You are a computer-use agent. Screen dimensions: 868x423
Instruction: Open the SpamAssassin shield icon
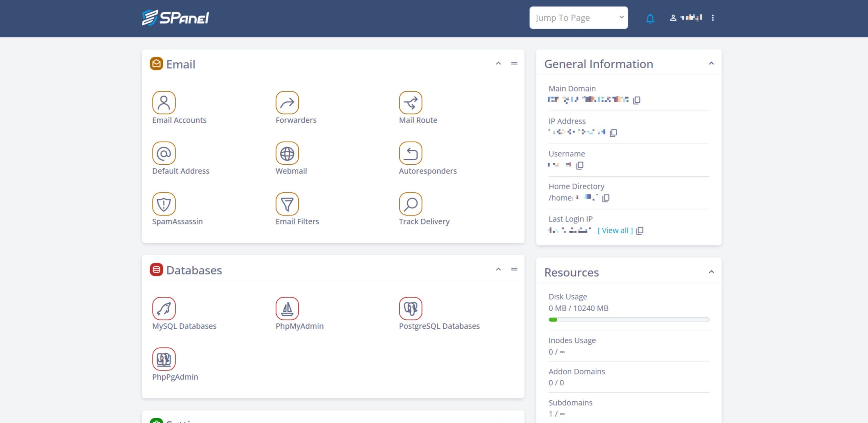pos(164,204)
